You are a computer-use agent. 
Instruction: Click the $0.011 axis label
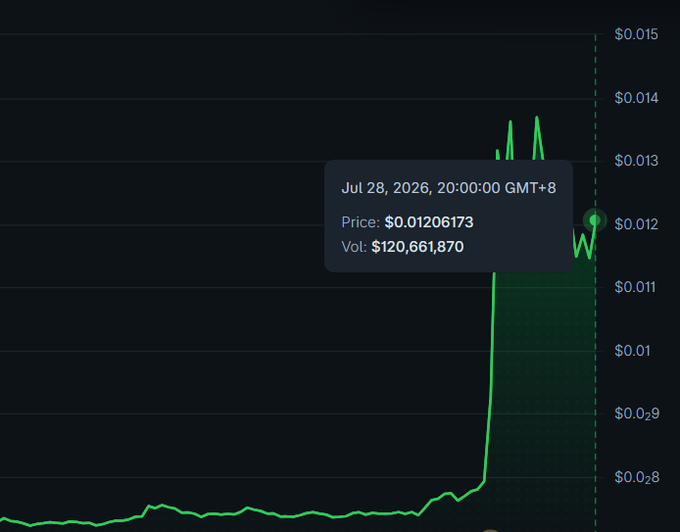(635, 287)
